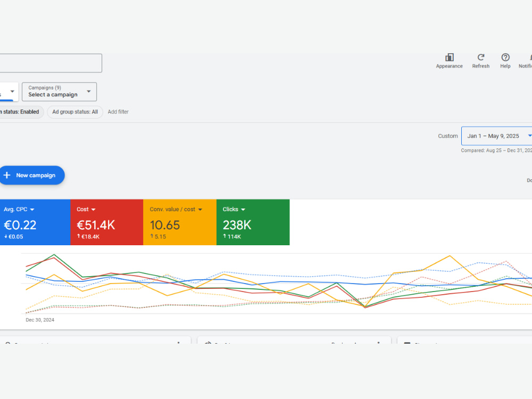Click the Custom date range label

pyautogui.click(x=448, y=136)
